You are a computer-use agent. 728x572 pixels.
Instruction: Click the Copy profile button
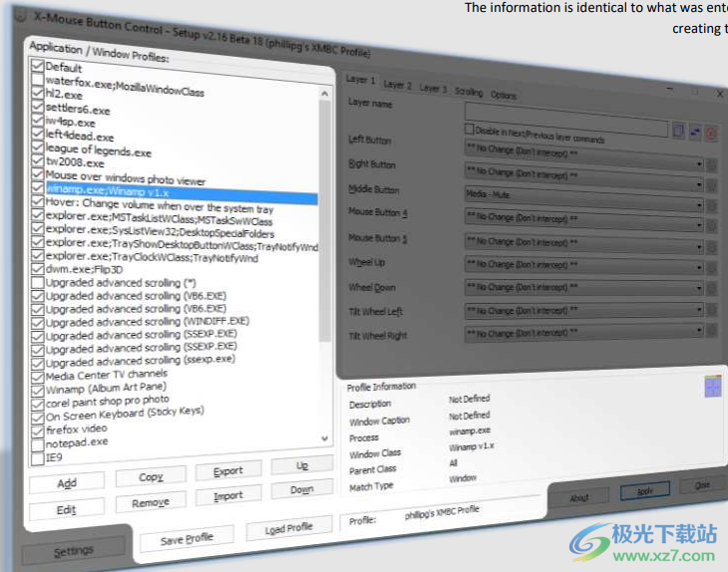pos(151,476)
